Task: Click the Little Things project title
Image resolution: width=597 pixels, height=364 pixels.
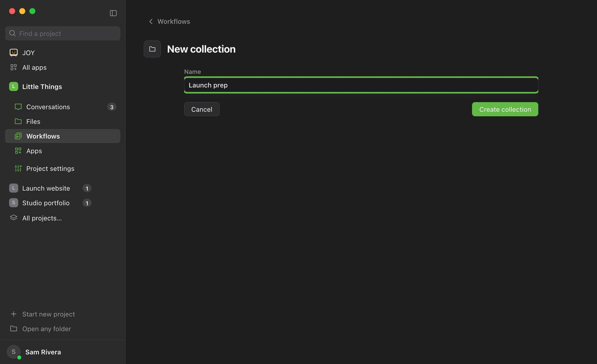Action: 42,87
